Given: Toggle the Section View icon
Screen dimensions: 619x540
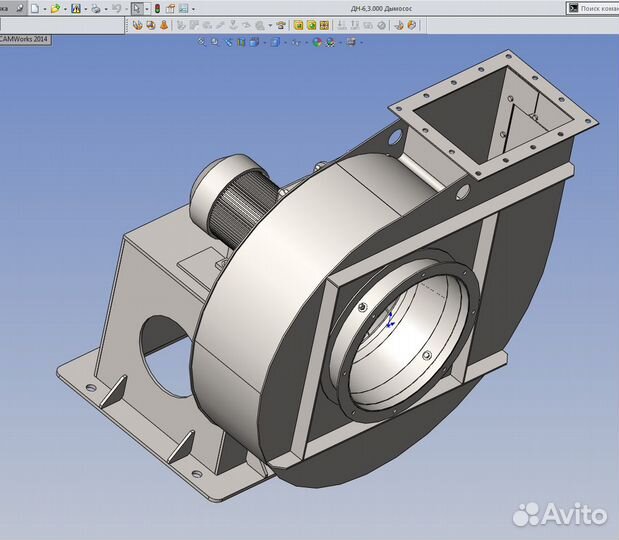Looking at the screenshot, I should coord(242,43).
